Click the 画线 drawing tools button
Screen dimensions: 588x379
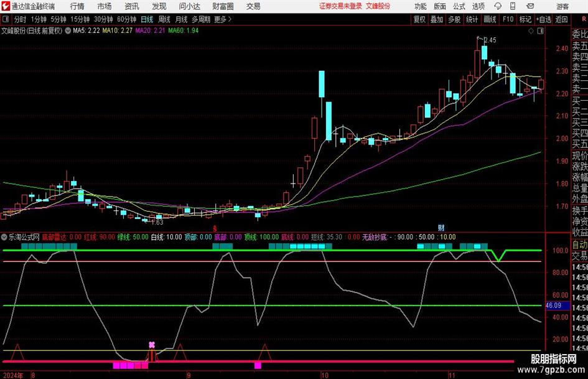tap(490, 19)
